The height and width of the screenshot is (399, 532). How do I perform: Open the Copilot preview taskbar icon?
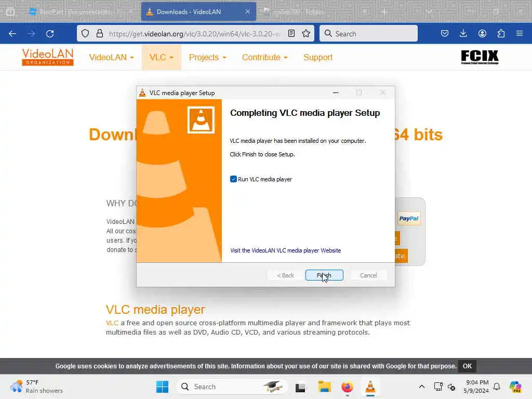pos(515,387)
